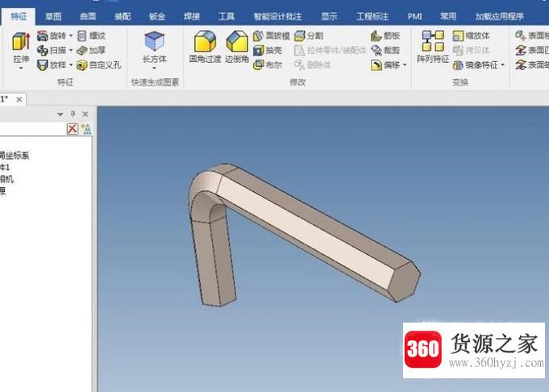Click the 偏移 (Offset) tool icon
The image size is (549, 392).
(x=376, y=65)
